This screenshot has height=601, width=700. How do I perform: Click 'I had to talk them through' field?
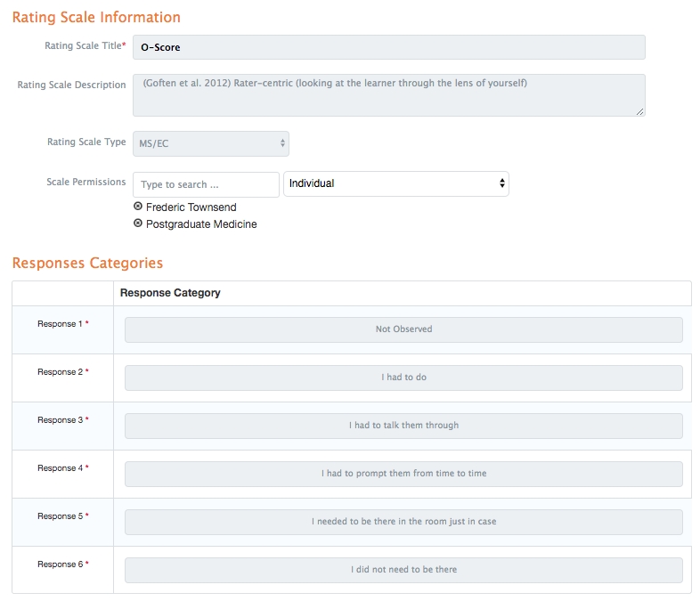point(403,426)
